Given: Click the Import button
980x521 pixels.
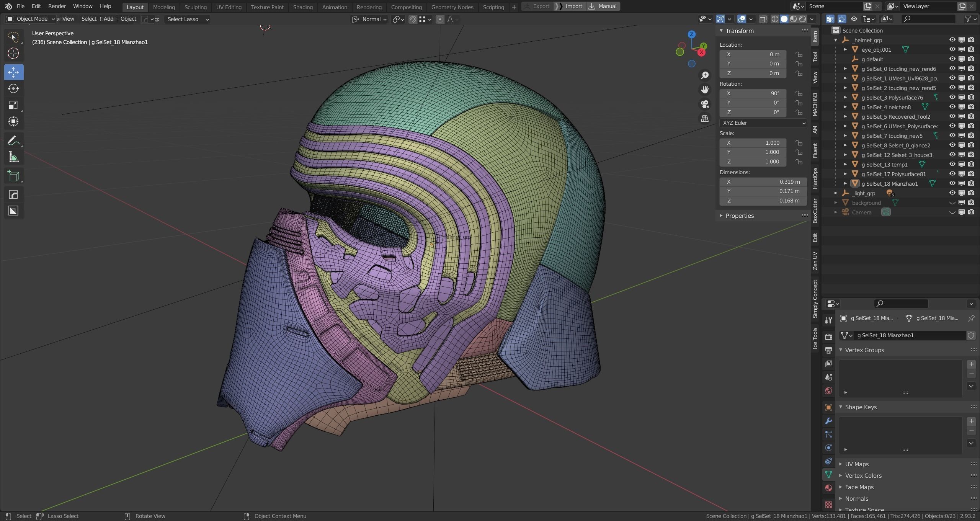Looking at the screenshot, I should click(570, 7).
